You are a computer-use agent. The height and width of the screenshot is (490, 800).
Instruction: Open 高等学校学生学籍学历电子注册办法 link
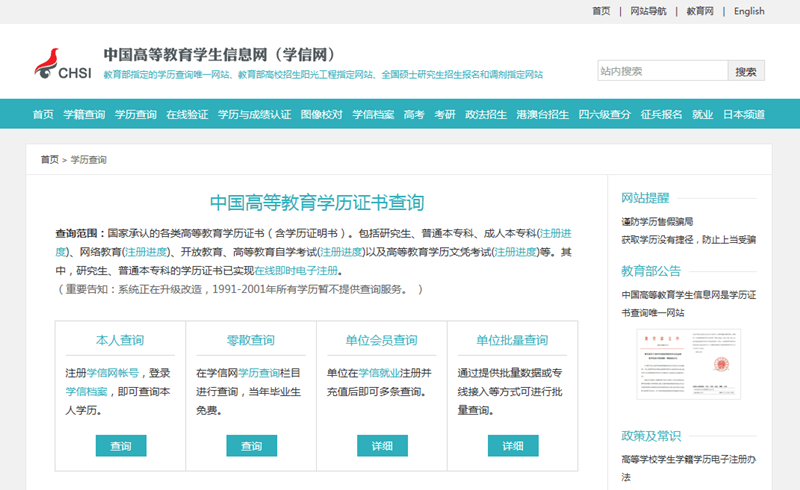coord(689,468)
